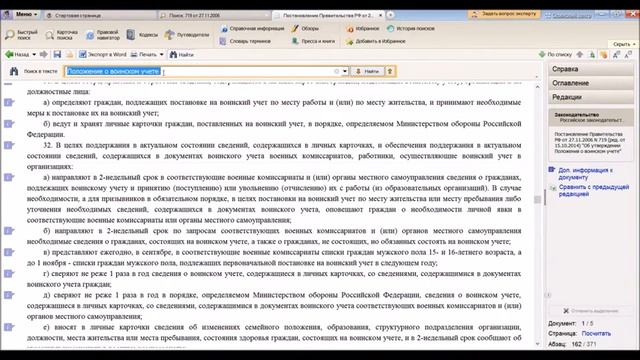This screenshot has height=360, width=640.
Task: Open Карточка поиска search card
Action: (62, 35)
